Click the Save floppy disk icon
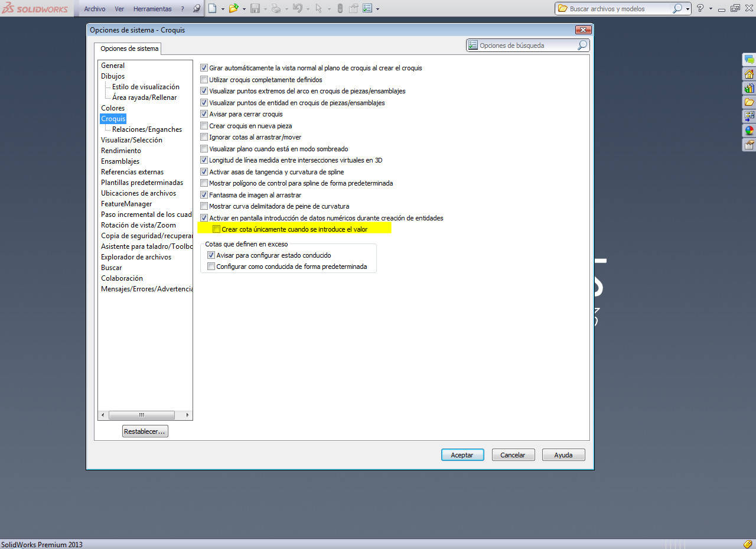 pos(255,8)
